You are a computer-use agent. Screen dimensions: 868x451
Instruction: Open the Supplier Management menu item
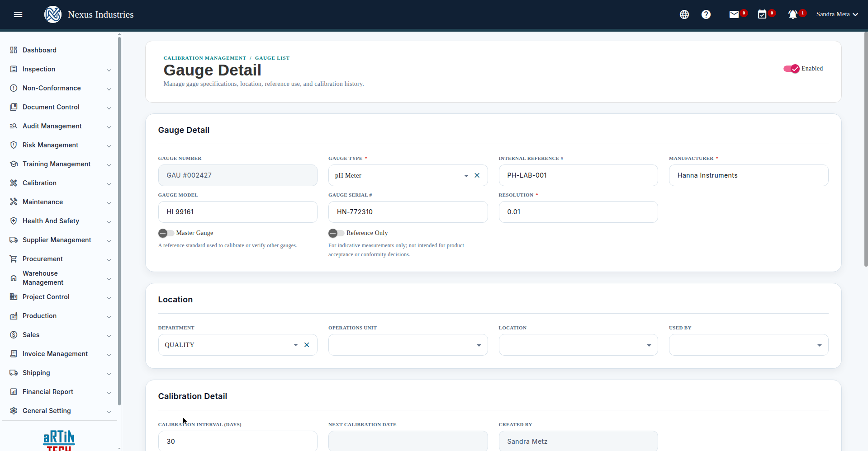(x=61, y=240)
